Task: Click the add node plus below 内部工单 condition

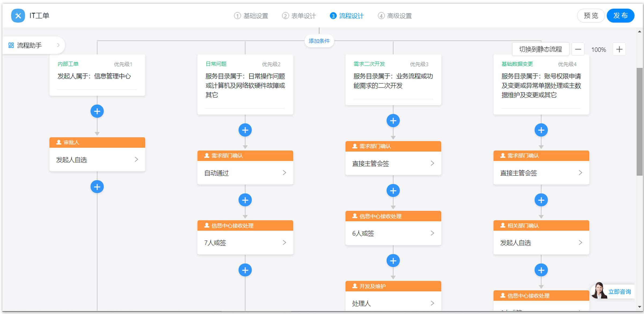Action: [x=97, y=111]
